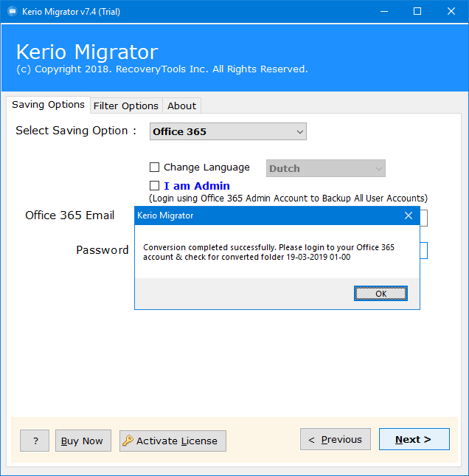Click the copyright RecoveryTools Inc. text
Screen dimensions: 469x476
pos(162,69)
